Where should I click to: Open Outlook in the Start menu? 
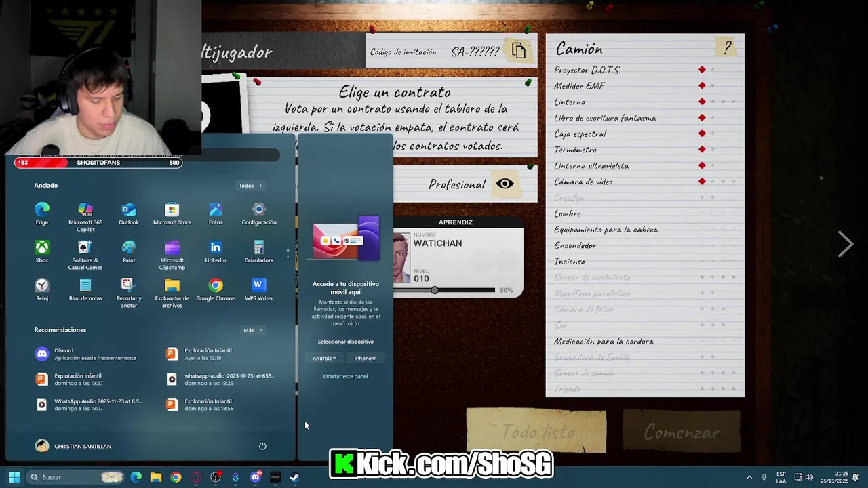pos(129,213)
